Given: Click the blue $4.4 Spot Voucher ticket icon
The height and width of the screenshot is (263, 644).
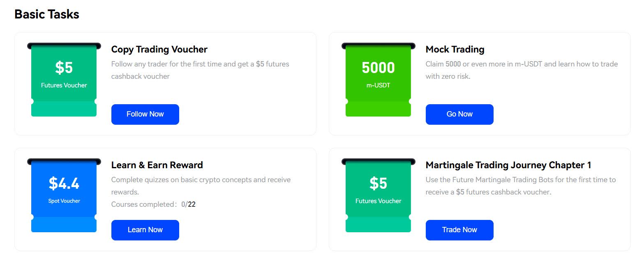Looking at the screenshot, I should pyautogui.click(x=64, y=195).
